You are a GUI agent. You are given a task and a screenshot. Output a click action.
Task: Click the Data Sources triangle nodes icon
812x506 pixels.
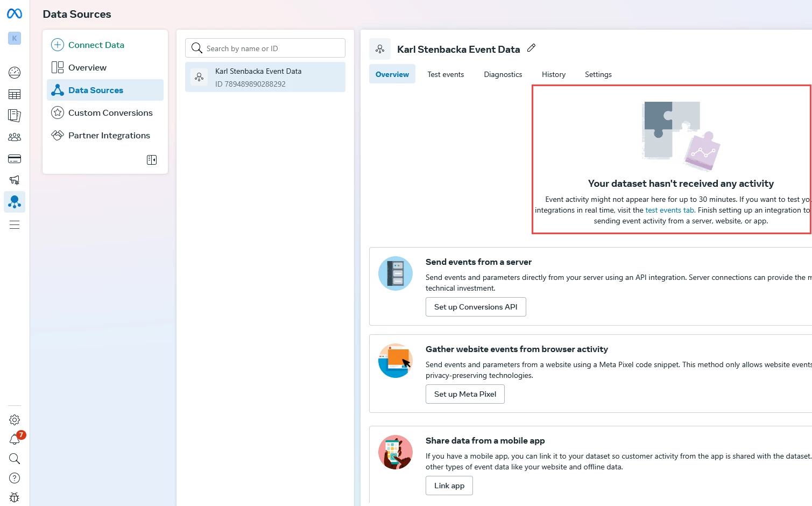pyautogui.click(x=58, y=90)
